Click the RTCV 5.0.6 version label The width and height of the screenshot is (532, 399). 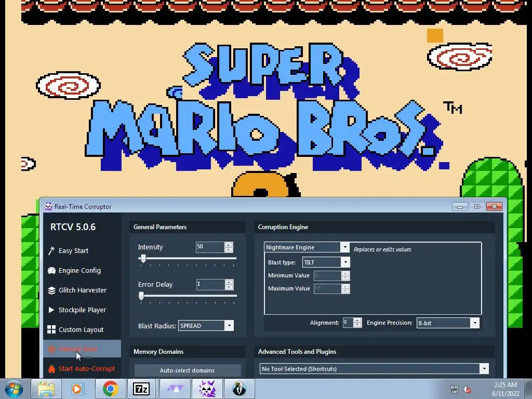coord(73,227)
